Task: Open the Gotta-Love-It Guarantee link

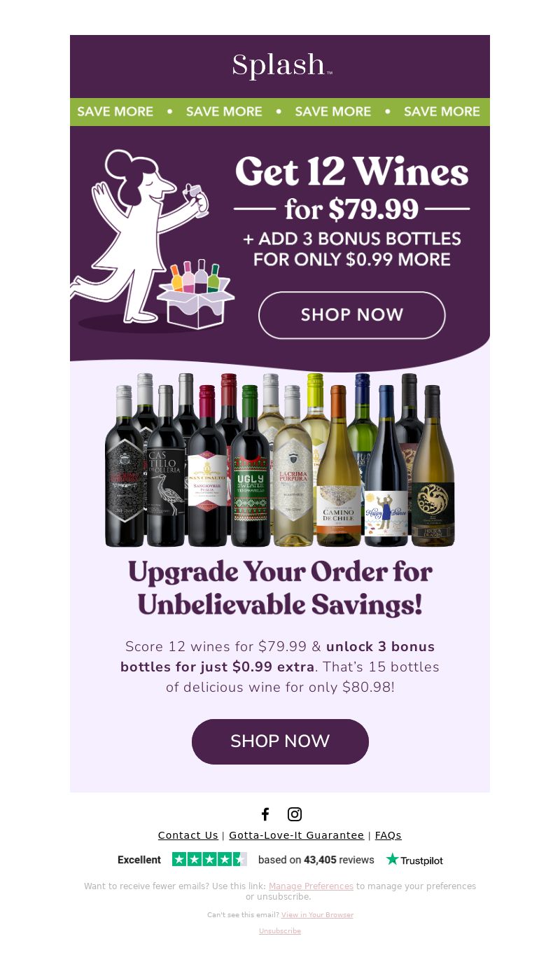Action: point(297,835)
